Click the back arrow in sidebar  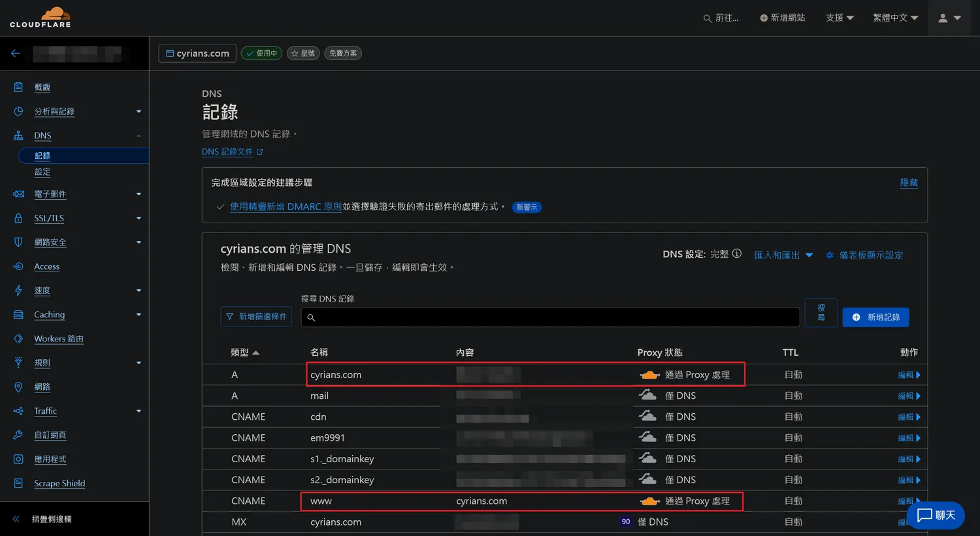(x=16, y=54)
